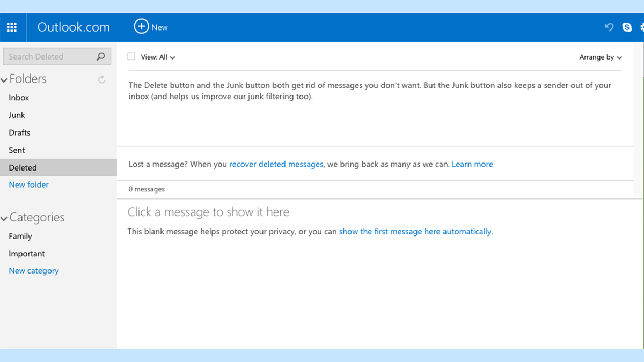Create a New folder
This screenshot has height=362, width=644.
28,184
